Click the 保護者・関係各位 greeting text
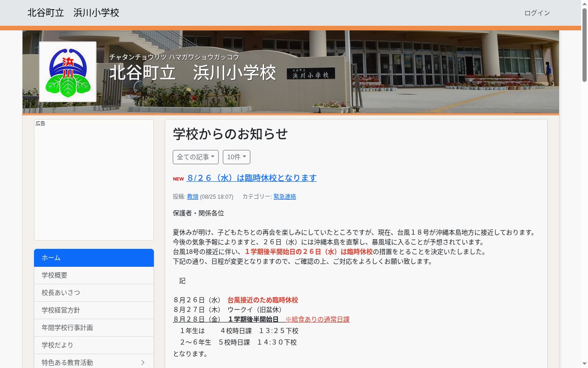This screenshot has height=368, width=588. (x=198, y=213)
